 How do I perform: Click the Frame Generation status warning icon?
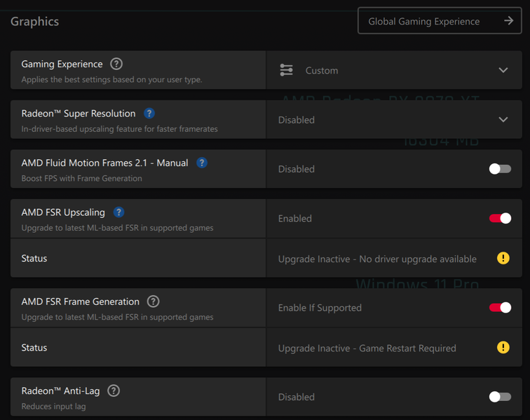503,347
